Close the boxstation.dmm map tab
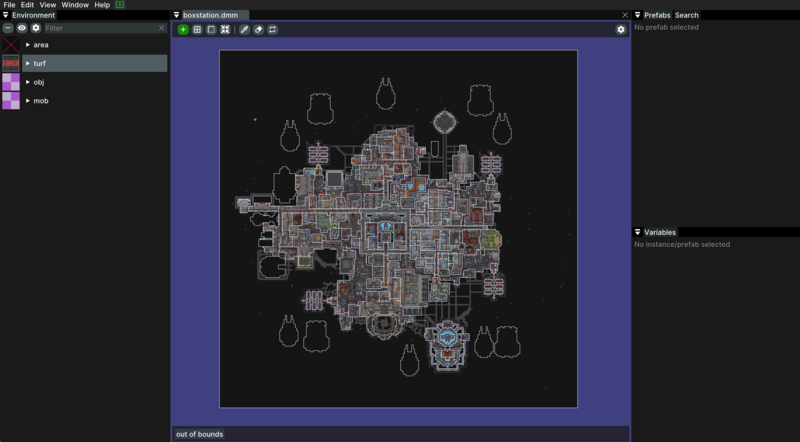Image resolution: width=800 pixels, height=442 pixels. (625, 15)
